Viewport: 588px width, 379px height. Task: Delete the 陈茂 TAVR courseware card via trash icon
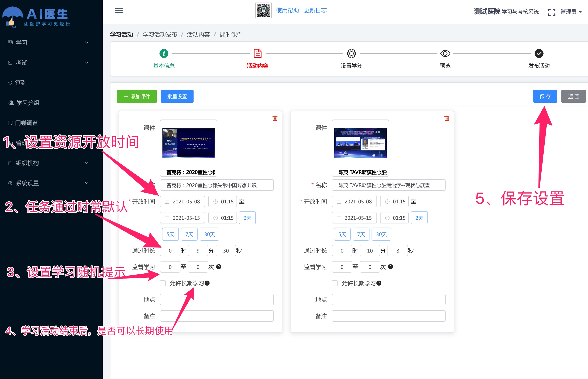point(447,118)
